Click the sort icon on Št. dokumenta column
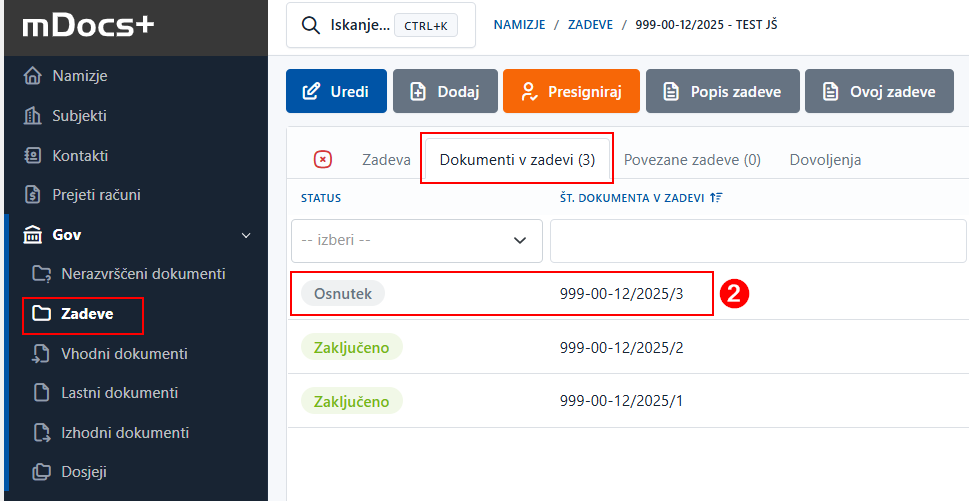969x501 pixels. tap(715, 198)
